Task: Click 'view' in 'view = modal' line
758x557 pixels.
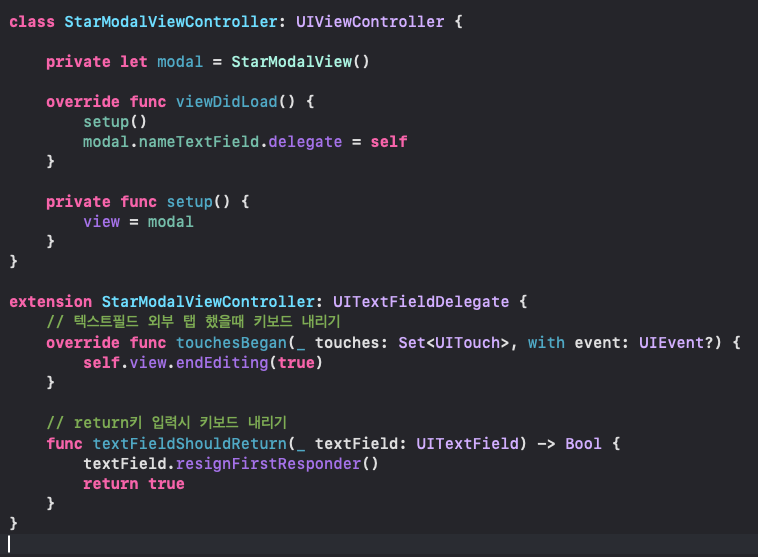Action: (102, 222)
